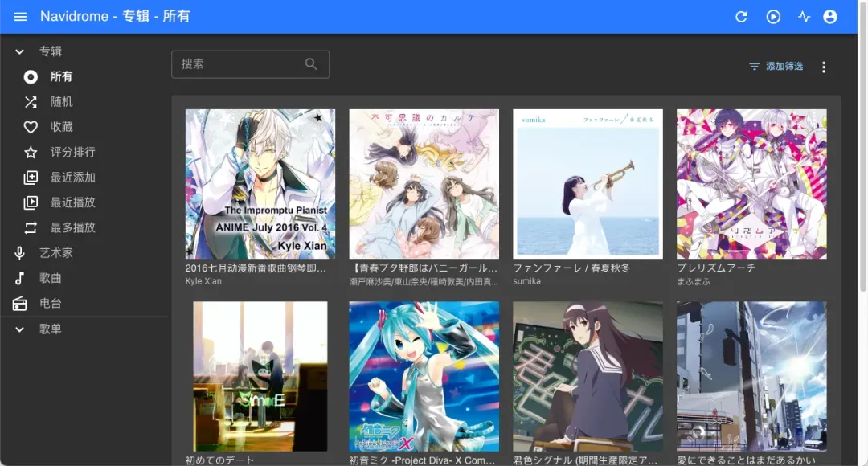Open the プレリズムアーチ album cover
Image resolution: width=868 pixels, height=466 pixels.
click(751, 184)
